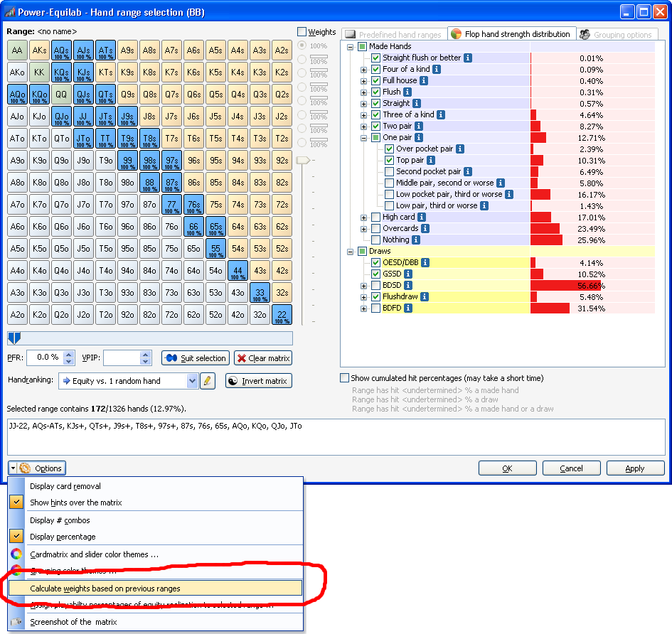
Task: Click the VPIP input field
Action: (122, 358)
